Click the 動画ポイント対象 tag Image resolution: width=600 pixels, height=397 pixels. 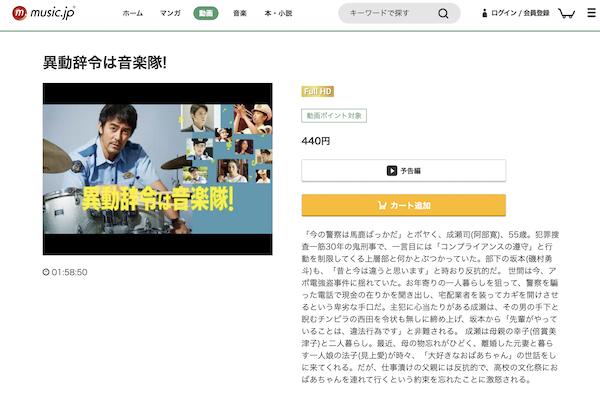pos(334,116)
